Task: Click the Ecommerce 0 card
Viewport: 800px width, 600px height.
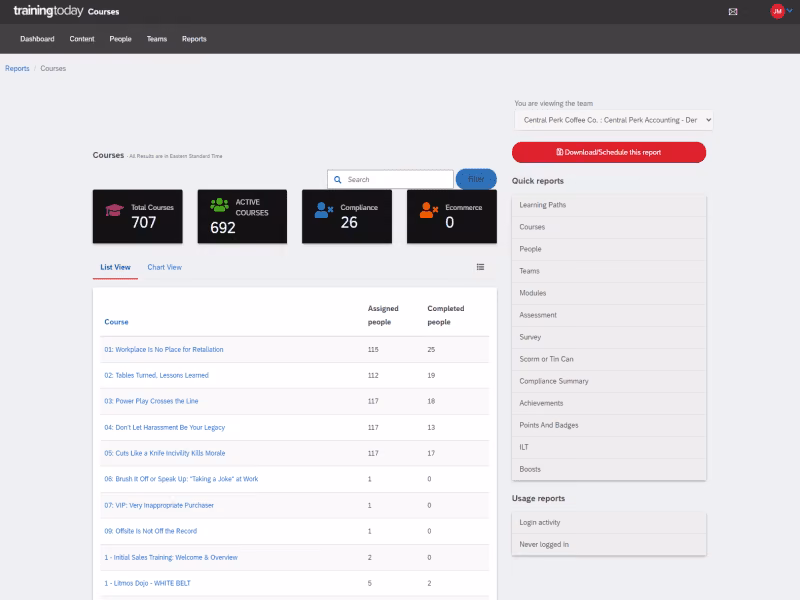Action: [452, 216]
